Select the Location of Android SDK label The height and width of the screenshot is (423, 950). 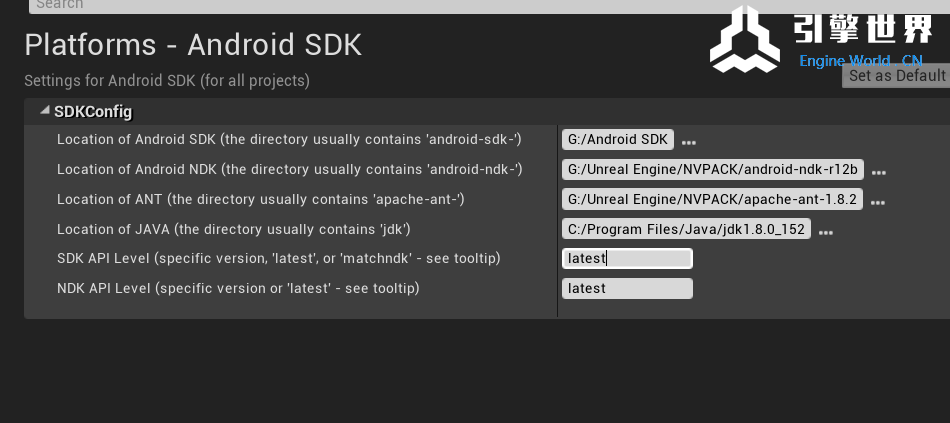pyautogui.click(x=289, y=139)
